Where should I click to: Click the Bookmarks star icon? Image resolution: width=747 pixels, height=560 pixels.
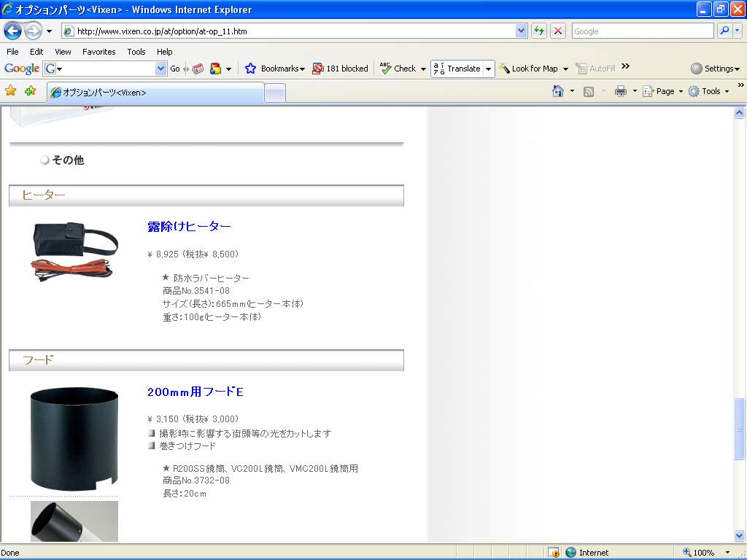point(250,69)
